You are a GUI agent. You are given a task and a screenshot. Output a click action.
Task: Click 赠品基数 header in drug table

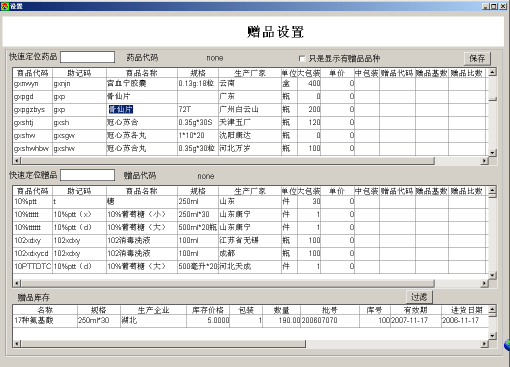pyautogui.click(x=432, y=73)
